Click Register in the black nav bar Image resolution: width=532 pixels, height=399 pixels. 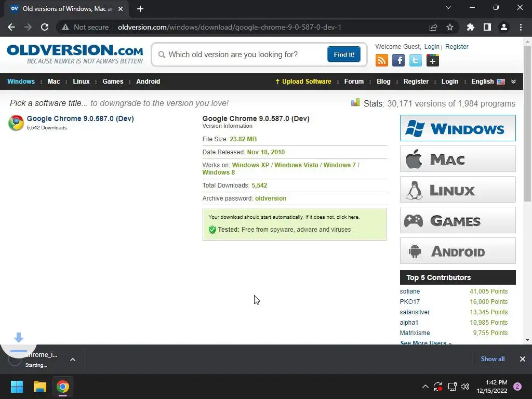pos(416,82)
